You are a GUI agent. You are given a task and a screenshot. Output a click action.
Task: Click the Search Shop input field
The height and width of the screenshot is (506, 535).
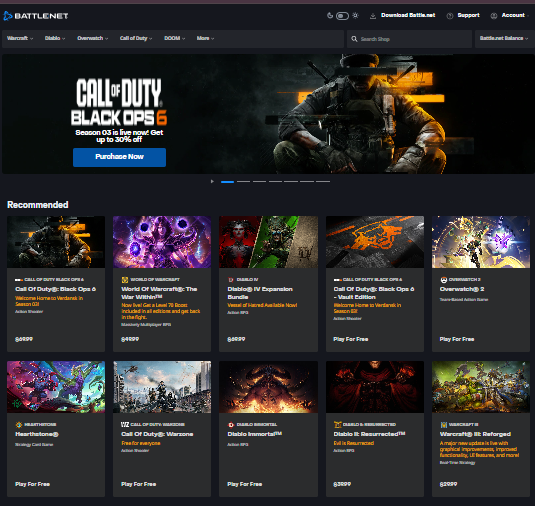coord(409,39)
